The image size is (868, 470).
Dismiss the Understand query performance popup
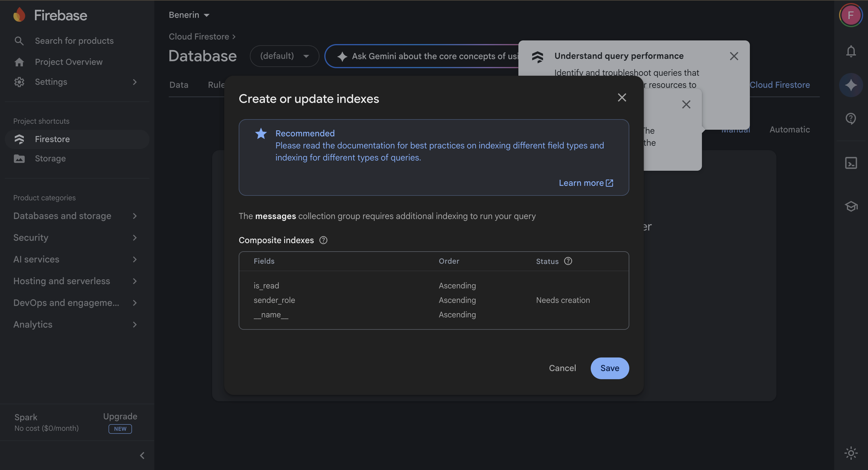[x=734, y=56]
